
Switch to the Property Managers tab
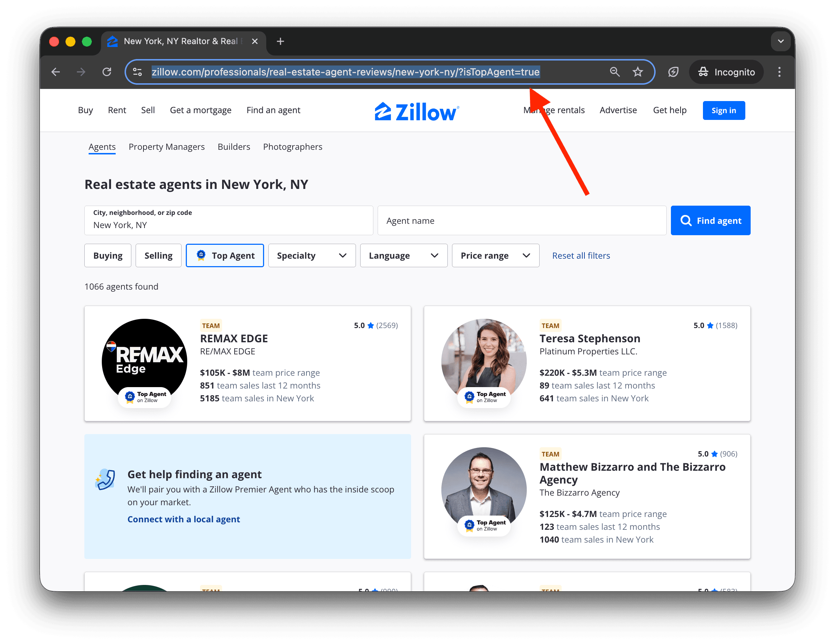[166, 147]
